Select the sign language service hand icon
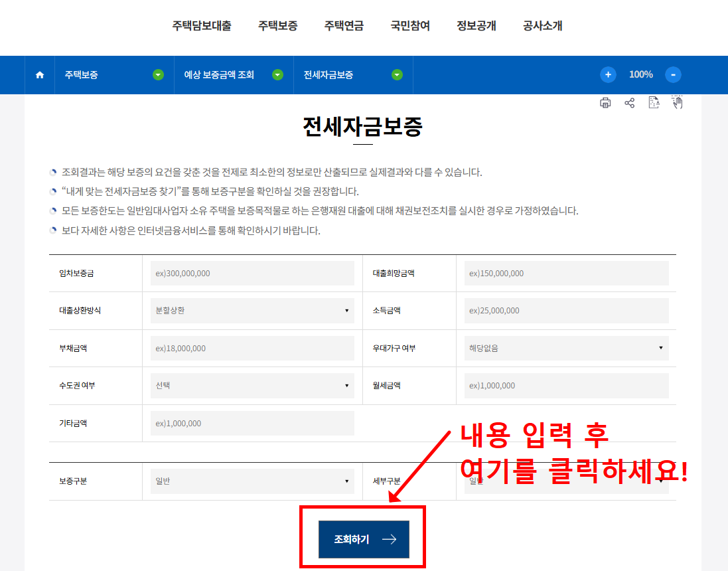 point(678,102)
